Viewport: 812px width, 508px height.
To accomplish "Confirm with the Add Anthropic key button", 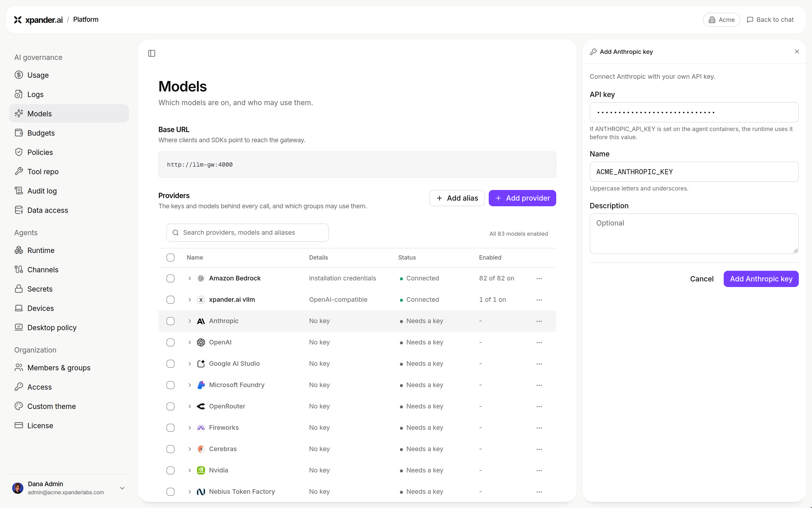I will (761, 279).
